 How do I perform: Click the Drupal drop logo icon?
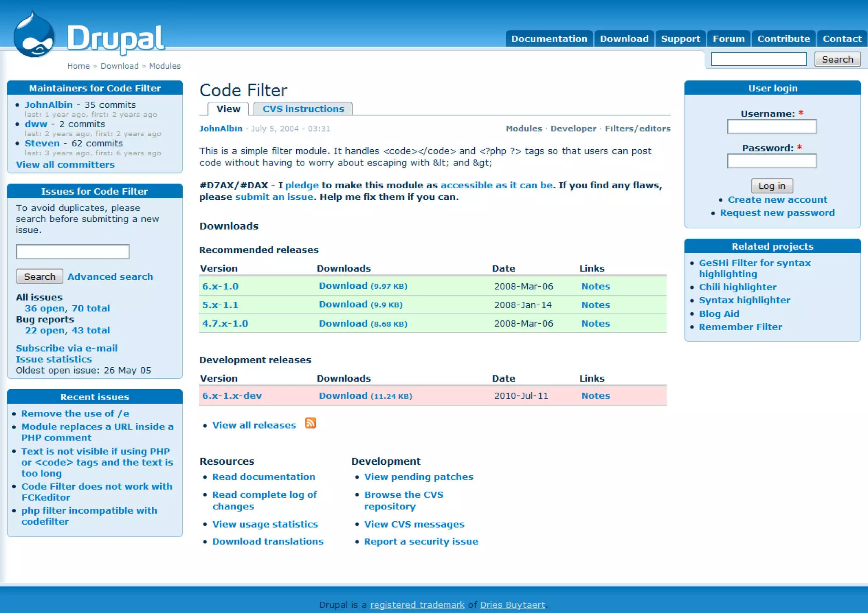(x=34, y=36)
